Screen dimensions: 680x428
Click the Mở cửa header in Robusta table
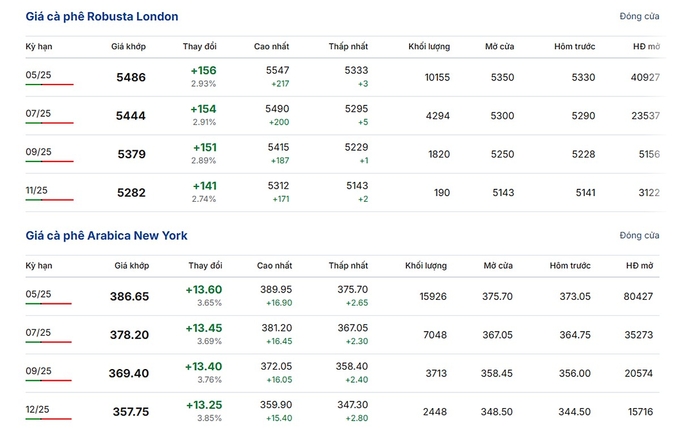point(500,46)
